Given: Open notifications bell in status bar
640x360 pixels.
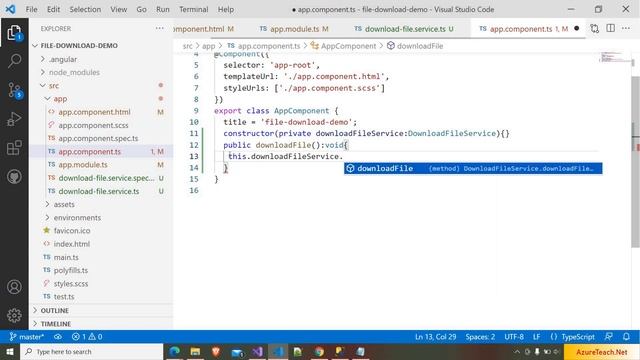Looking at the screenshot, I should pyautogui.click(x=626, y=337).
